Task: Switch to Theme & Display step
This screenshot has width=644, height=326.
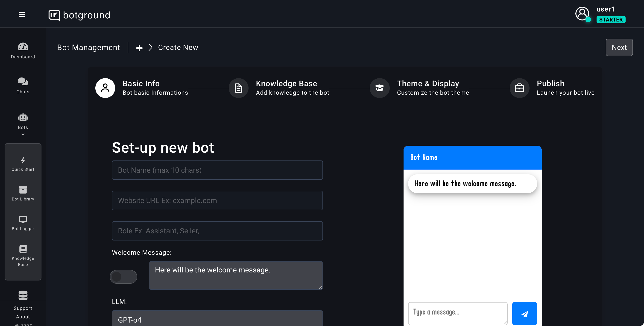Action: point(379,88)
